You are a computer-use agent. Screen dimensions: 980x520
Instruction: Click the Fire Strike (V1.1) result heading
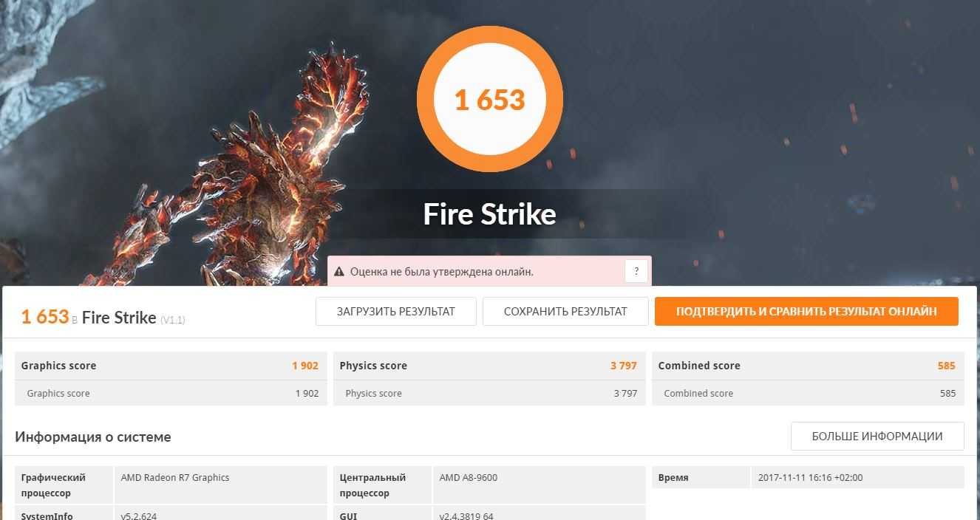click(118, 318)
